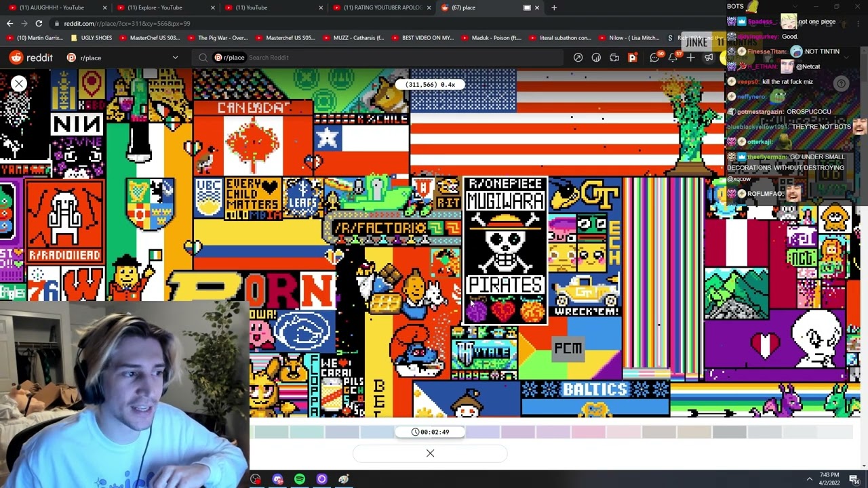
Task: Cancel pixel placement with the X button
Action: click(x=430, y=453)
